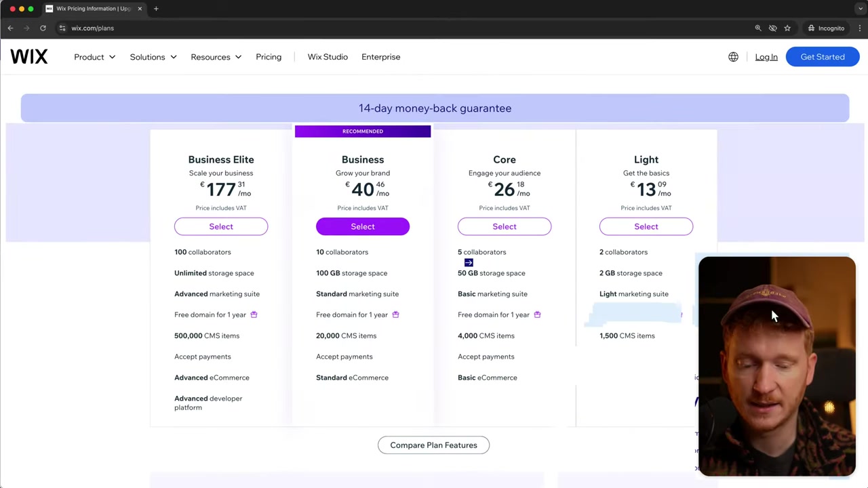Image resolution: width=868 pixels, height=488 pixels.
Task: Select the recommended Business plan
Action: pos(363,226)
